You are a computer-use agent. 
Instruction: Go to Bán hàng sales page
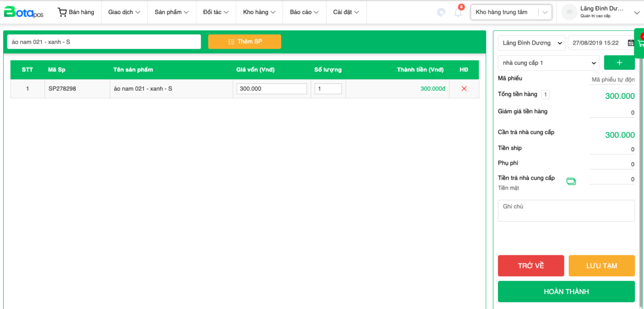[76, 12]
